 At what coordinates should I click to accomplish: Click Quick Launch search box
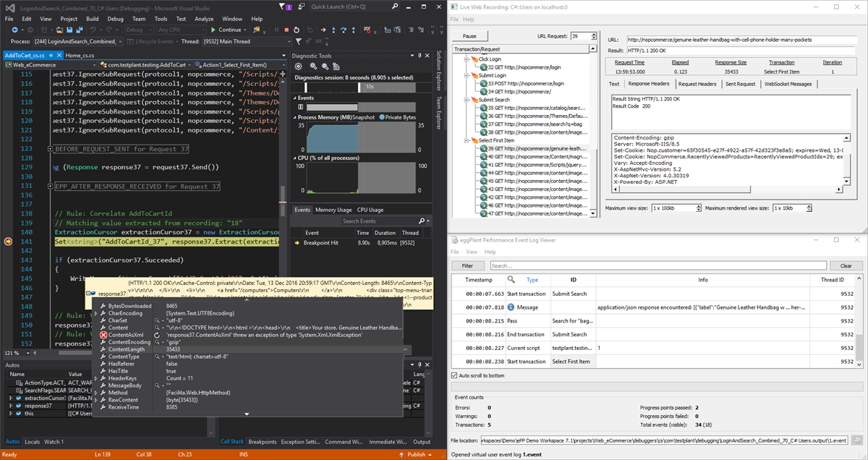pyautogui.click(x=355, y=7)
